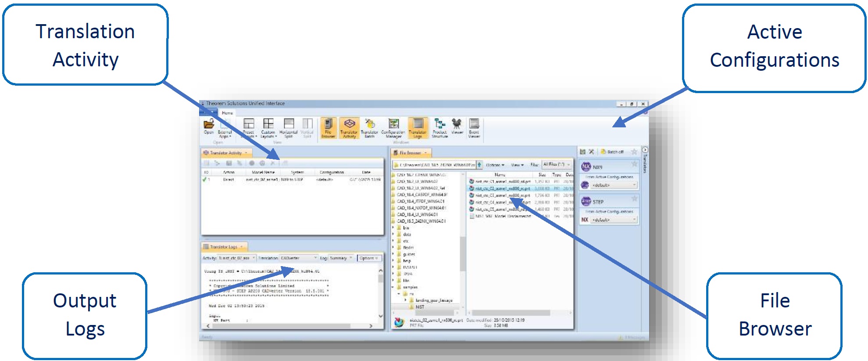Select the Translator Logs panel tab
868x361 pixels.
(224, 247)
